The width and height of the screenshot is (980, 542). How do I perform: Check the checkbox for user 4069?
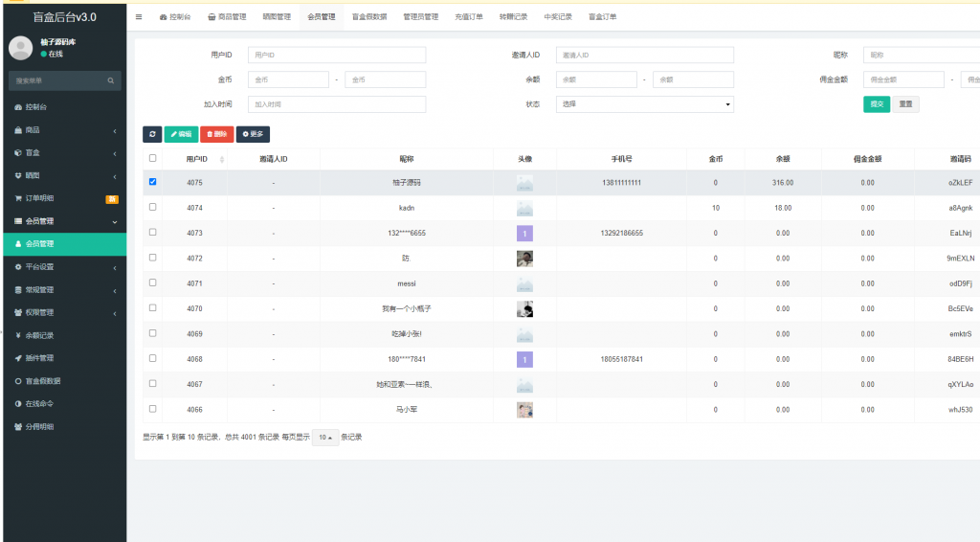point(152,333)
